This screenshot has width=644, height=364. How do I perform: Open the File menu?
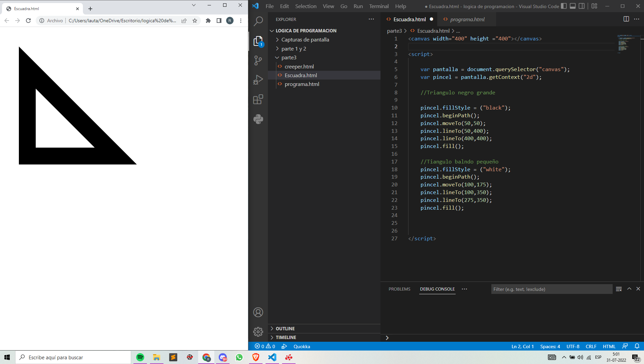coord(270,6)
